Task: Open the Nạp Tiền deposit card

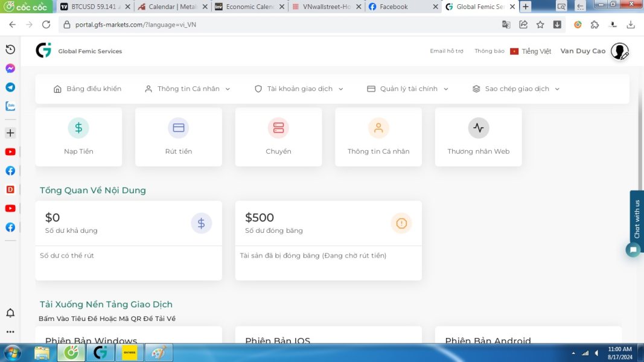Action: [78, 137]
